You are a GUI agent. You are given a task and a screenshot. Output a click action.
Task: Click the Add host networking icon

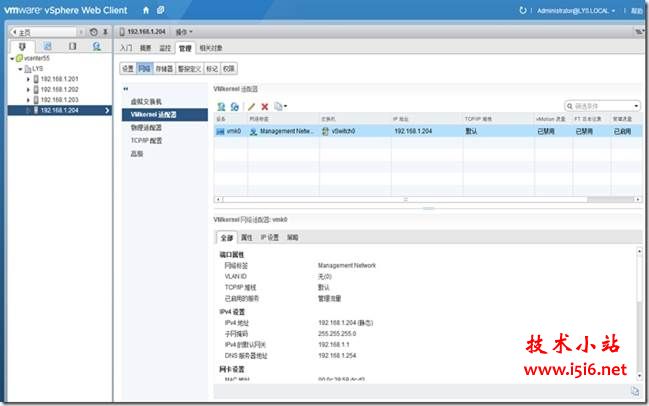click(x=221, y=107)
